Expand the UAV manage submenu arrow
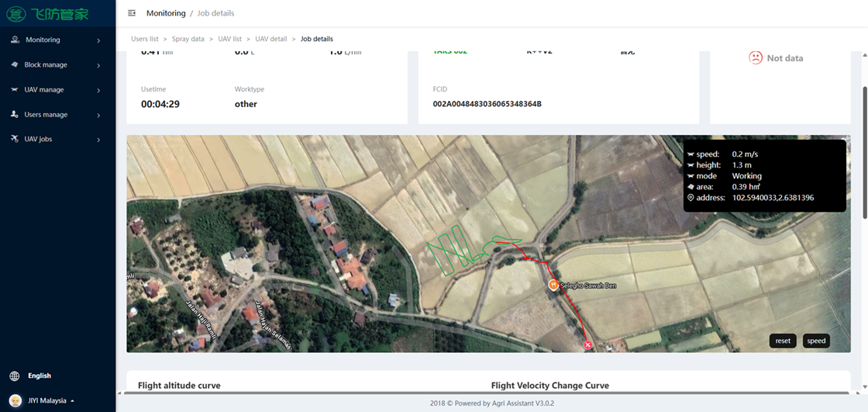 click(x=98, y=90)
